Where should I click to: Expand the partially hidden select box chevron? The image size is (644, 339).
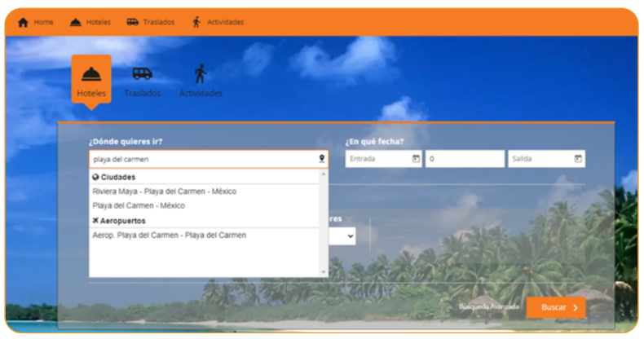[351, 236]
